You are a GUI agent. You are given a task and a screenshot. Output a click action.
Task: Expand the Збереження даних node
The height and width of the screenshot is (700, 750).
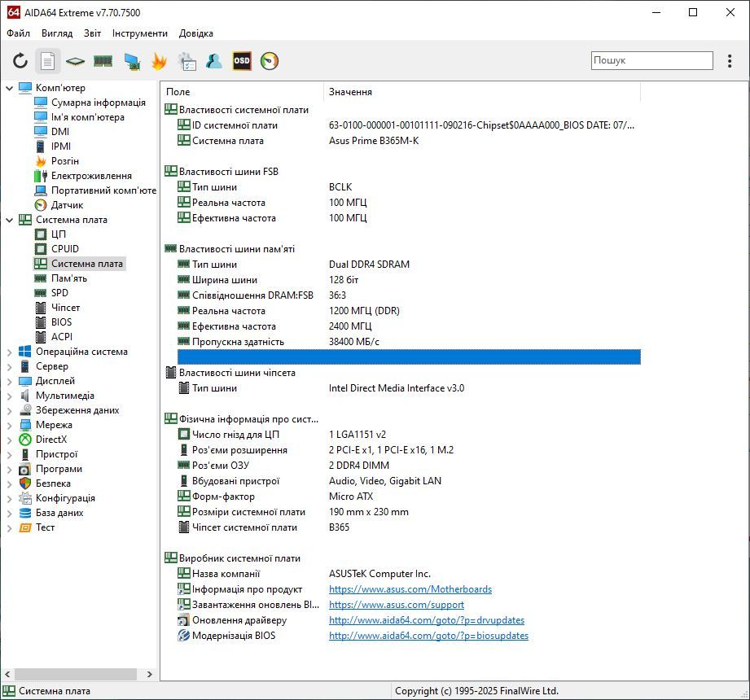click(x=9, y=410)
